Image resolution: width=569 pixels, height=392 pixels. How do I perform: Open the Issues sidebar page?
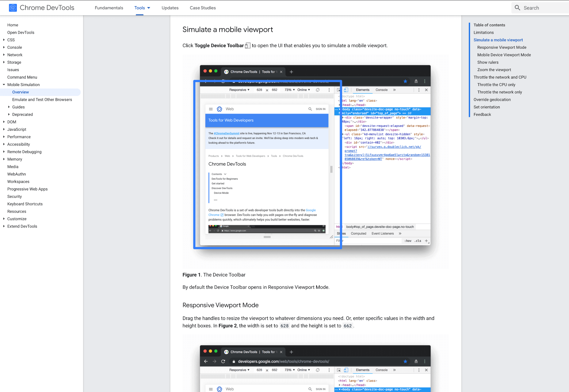click(x=13, y=70)
